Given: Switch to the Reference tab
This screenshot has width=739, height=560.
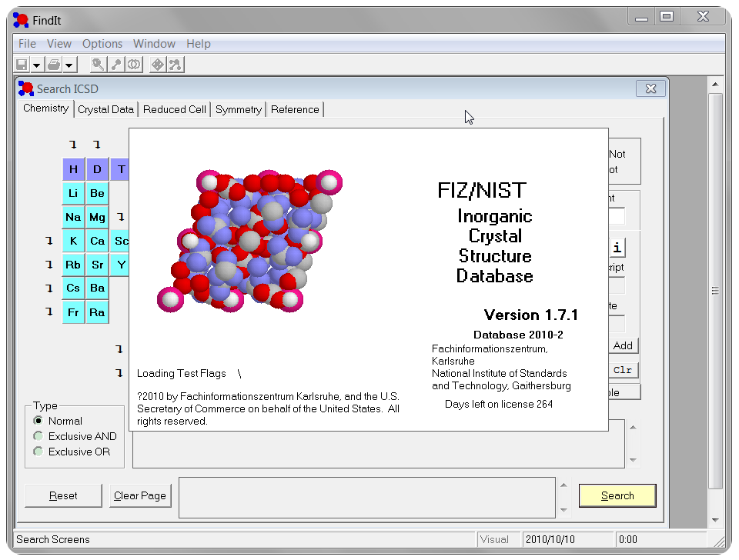Looking at the screenshot, I should point(295,109).
